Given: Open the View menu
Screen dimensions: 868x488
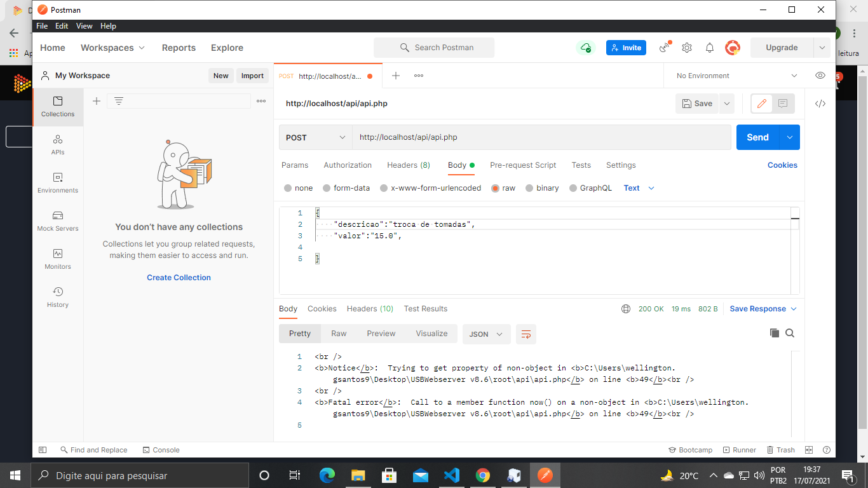Looking at the screenshot, I should (85, 26).
